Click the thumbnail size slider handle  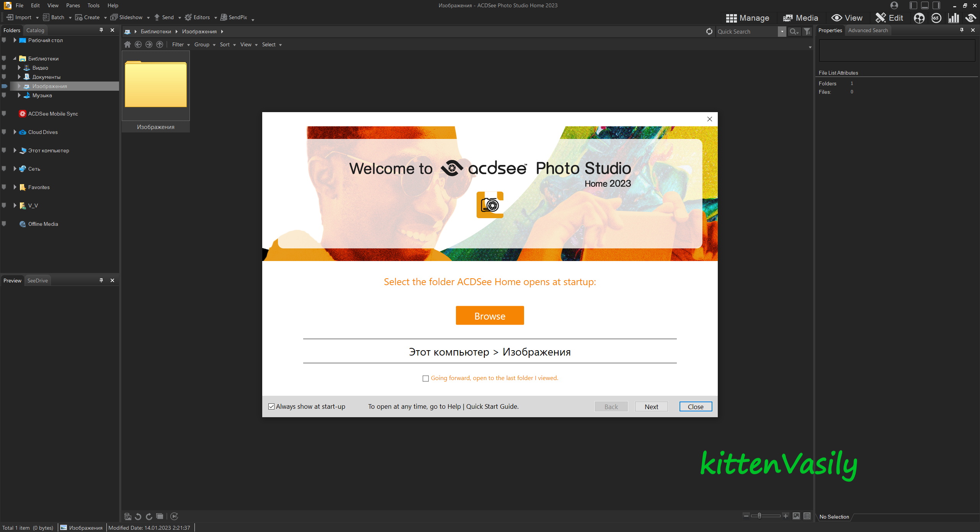759,516
